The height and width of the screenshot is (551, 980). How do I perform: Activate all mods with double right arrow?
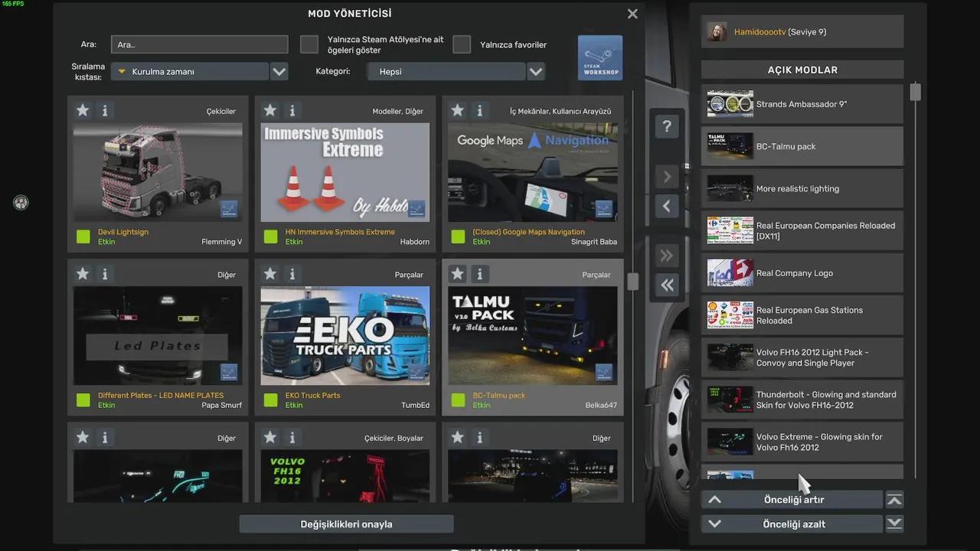click(x=667, y=256)
